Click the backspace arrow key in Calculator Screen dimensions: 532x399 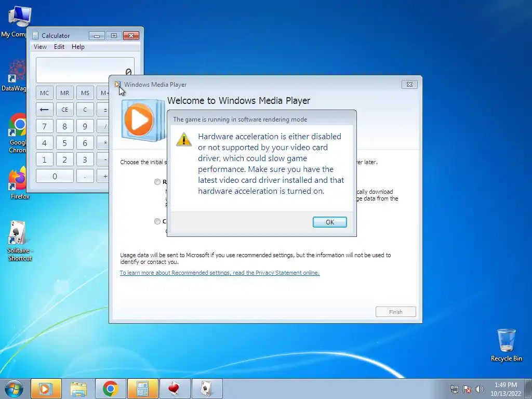point(45,110)
